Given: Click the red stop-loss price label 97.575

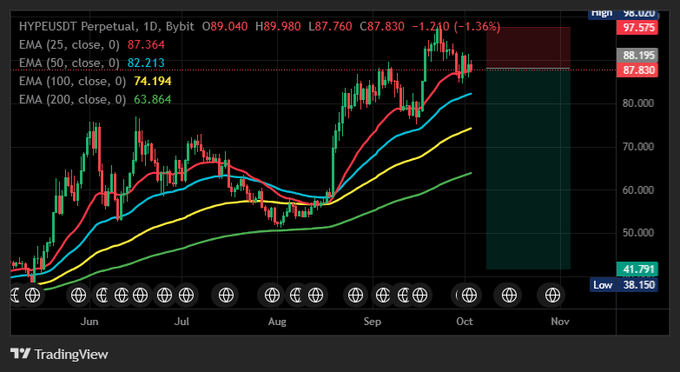Looking at the screenshot, I should click(637, 28).
